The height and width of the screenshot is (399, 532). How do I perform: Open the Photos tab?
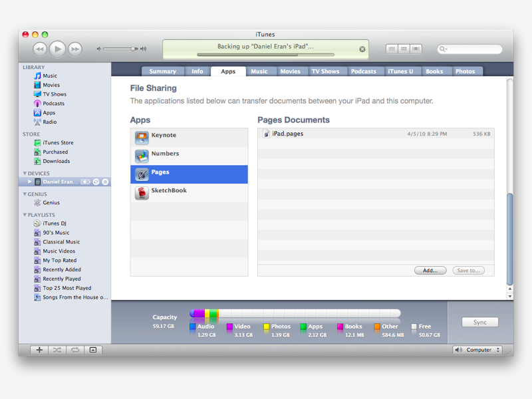[x=465, y=71]
